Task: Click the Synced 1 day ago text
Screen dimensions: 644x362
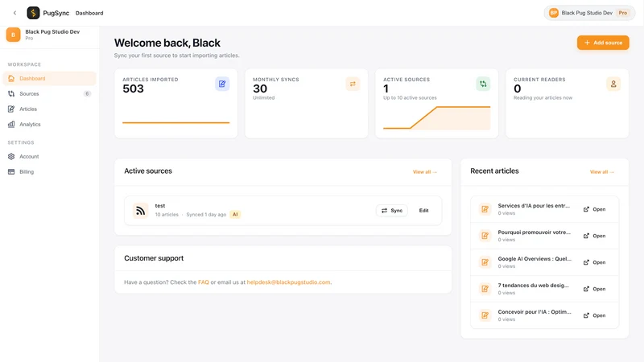Action: click(206, 214)
